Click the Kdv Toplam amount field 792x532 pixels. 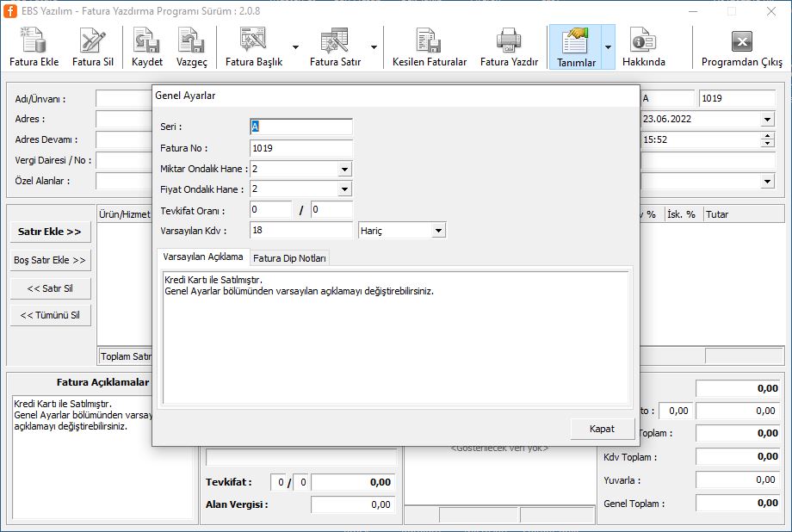(x=737, y=457)
